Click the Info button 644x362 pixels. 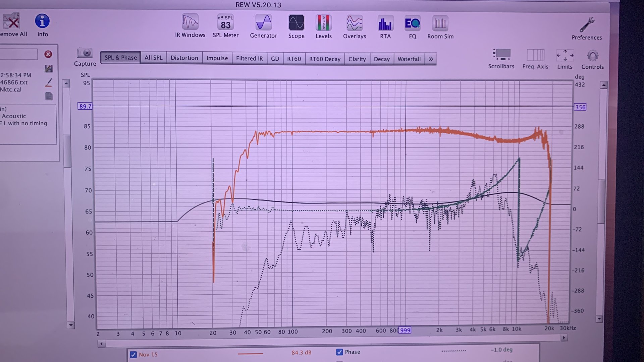pos(42,21)
